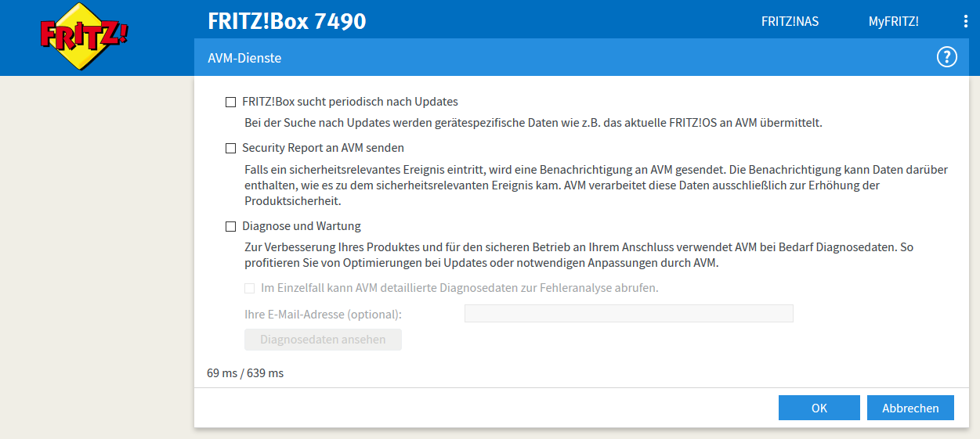The height and width of the screenshot is (439, 980).
Task: Click the 'Falls ein sicherheitsrelevantes Ereignis' description
Action: (x=596, y=185)
